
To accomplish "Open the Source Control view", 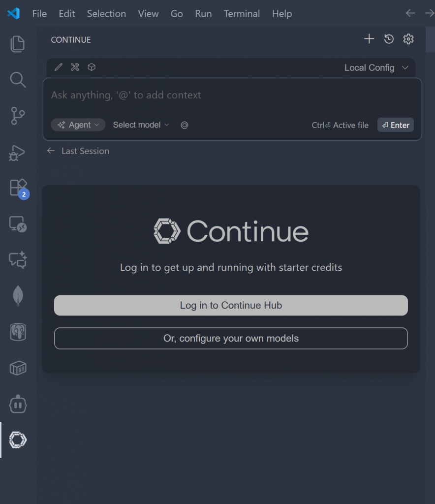I will pos(18,116).
